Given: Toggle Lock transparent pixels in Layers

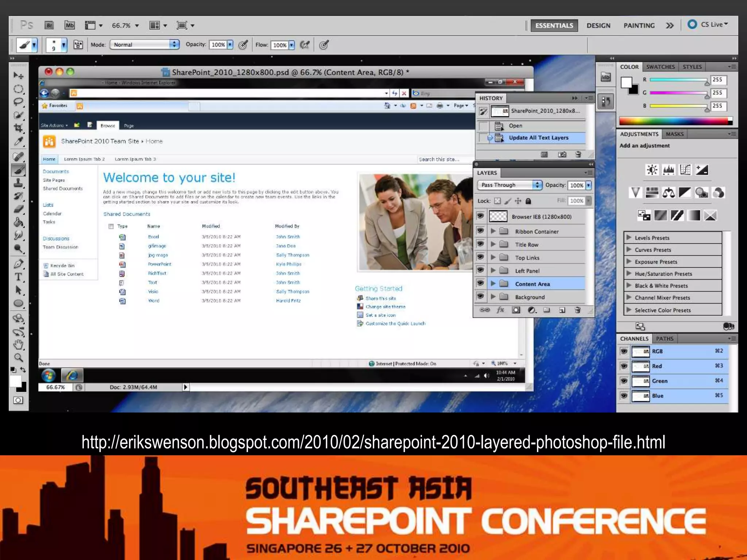Looking at the screenshot, I should click(x=498, y=201).
